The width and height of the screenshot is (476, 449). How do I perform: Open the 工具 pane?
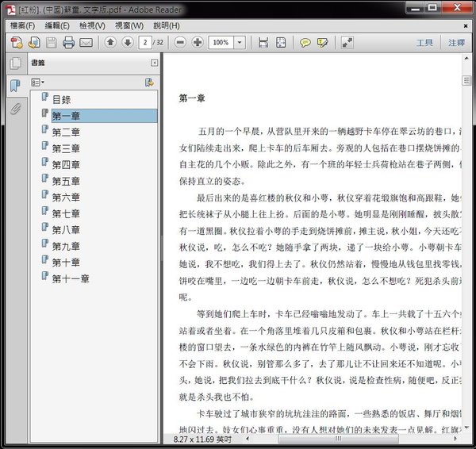[x=424, y=42]
